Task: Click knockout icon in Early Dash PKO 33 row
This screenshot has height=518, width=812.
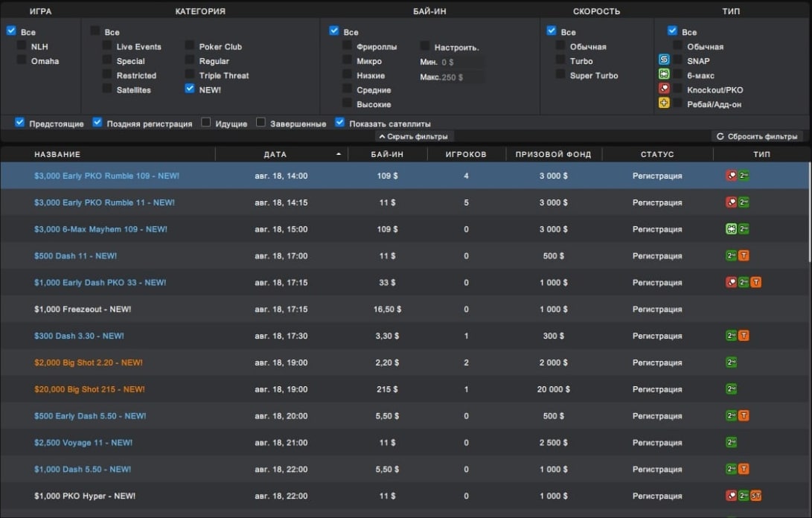Action: (731, 282)
